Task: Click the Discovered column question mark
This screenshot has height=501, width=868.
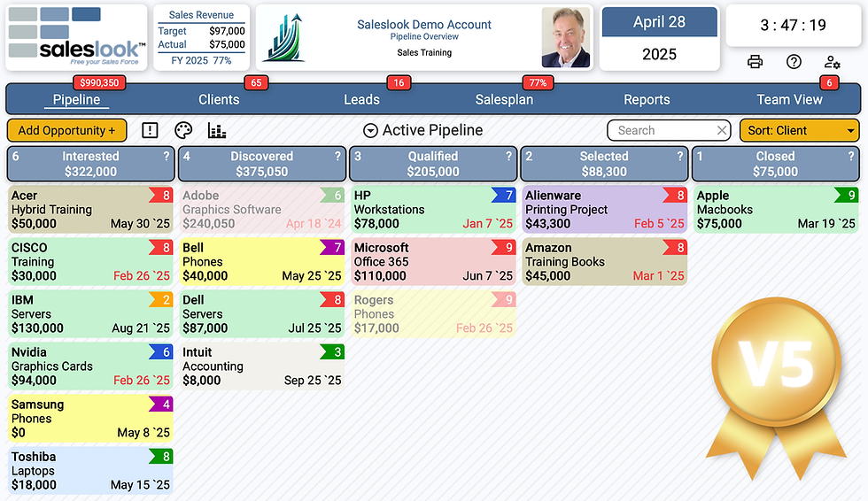Action: (337, 157)
